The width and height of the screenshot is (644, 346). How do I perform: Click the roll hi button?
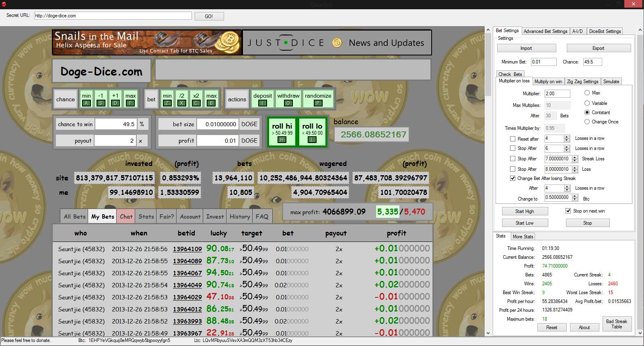coord(282,132)
